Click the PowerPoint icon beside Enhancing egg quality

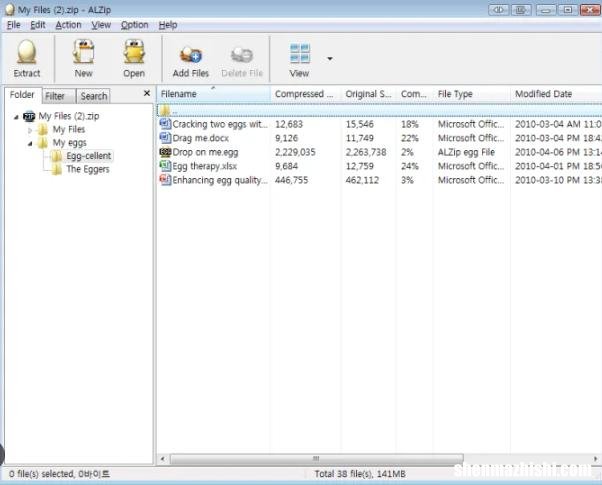pyautogui.click(x=165, y=180)
